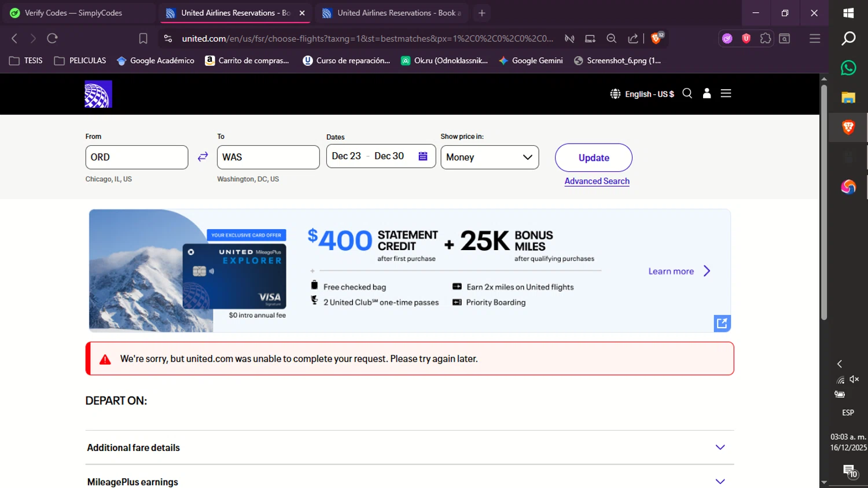Open the Windows Start menu
The height and width of the screenshot is (488, 868).
(848, 13)
